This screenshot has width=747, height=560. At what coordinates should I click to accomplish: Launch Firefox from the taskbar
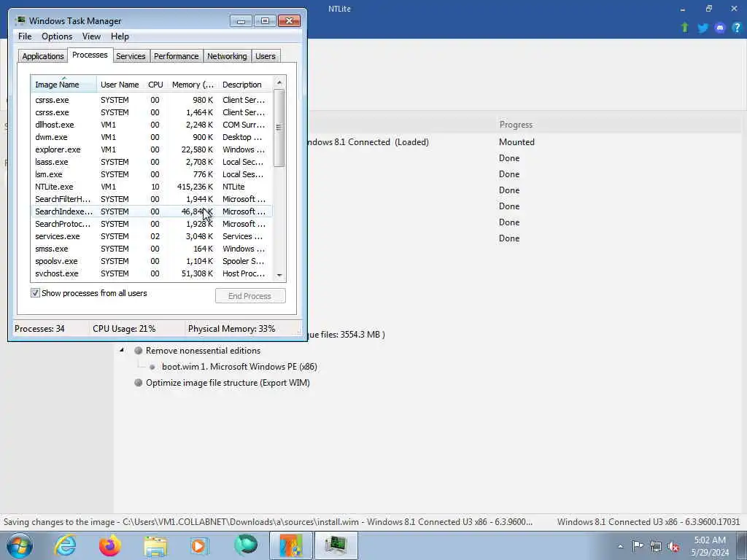click(109, 545)
